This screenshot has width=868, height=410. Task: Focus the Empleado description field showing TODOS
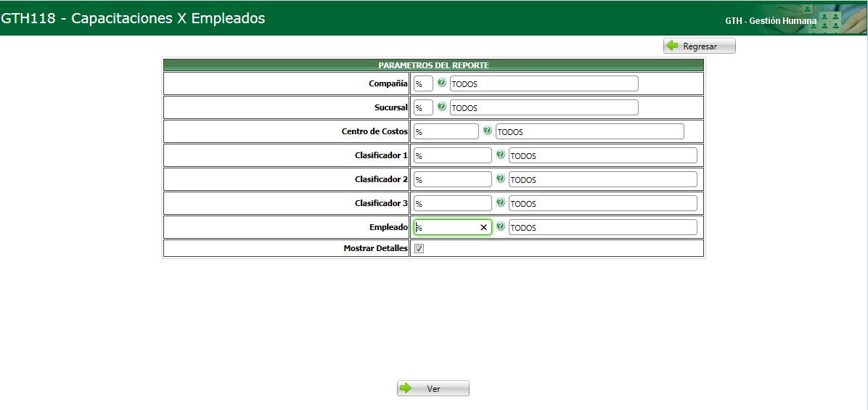point(603,227)
